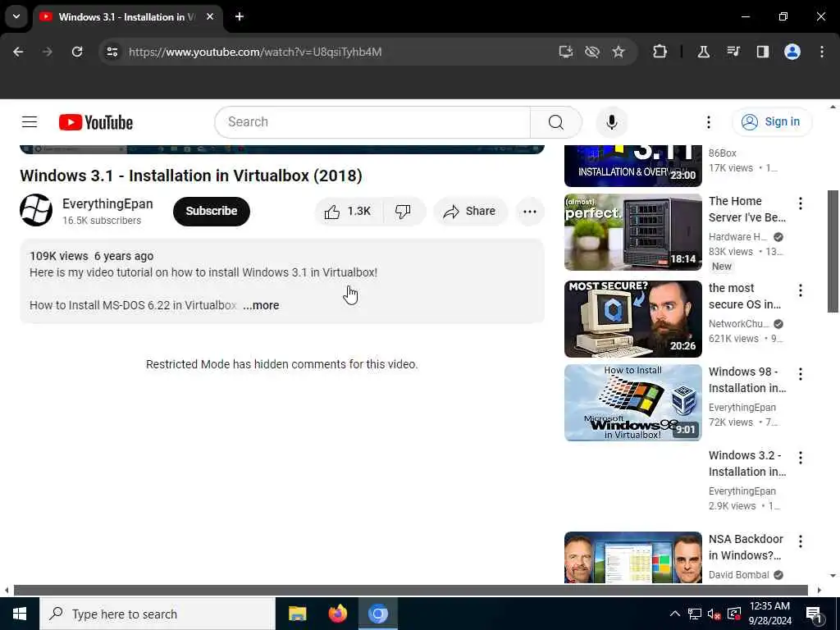Open the MOST SECURE? 20:26 thumbnail
Screen dimensions: 840x630
coord(632,319)
